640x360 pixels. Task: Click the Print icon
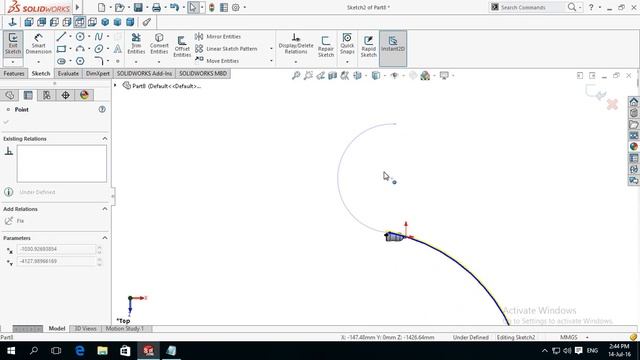pyautogui.click(x=156, y=7)
